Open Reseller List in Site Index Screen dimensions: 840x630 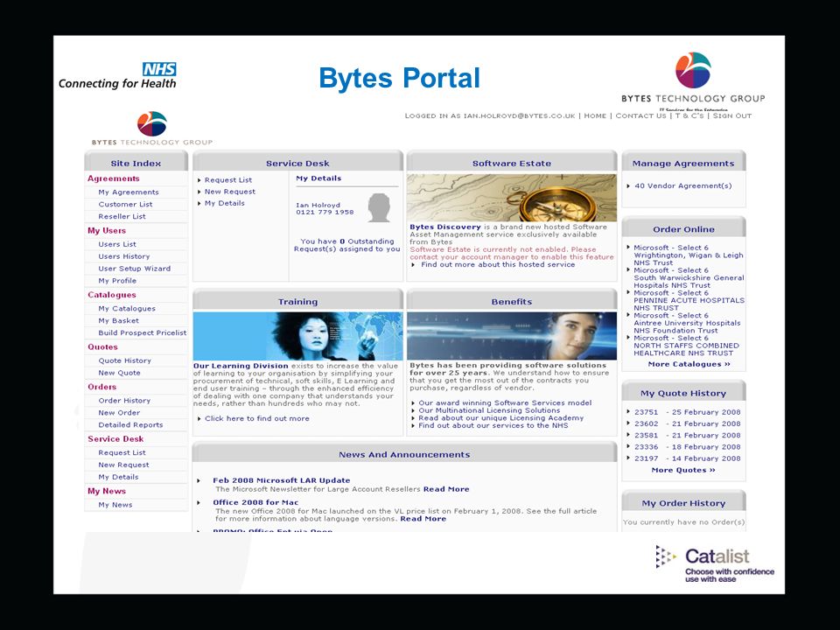122,216
